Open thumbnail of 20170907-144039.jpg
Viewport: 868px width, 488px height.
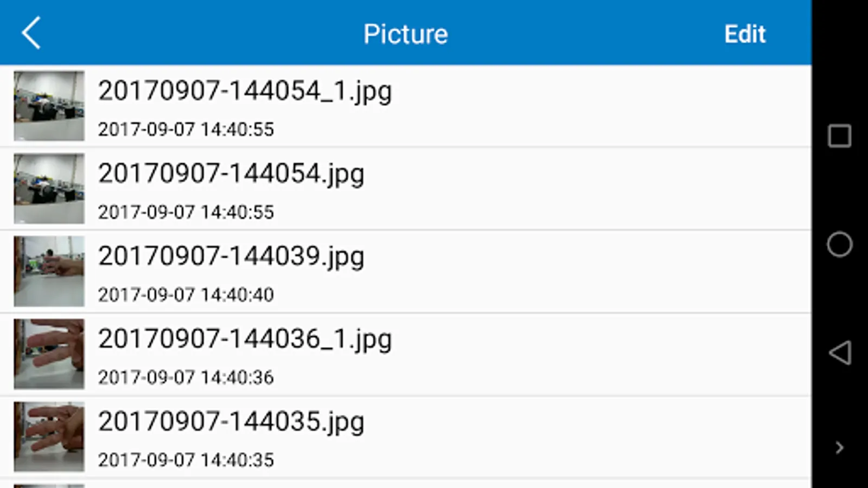[x=49, y=271]
